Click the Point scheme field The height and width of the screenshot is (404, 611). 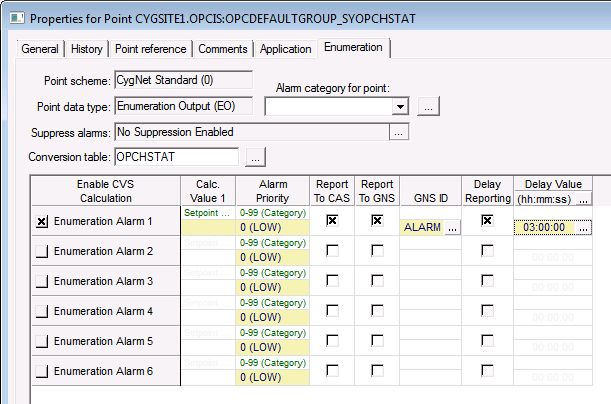[184, 80]
